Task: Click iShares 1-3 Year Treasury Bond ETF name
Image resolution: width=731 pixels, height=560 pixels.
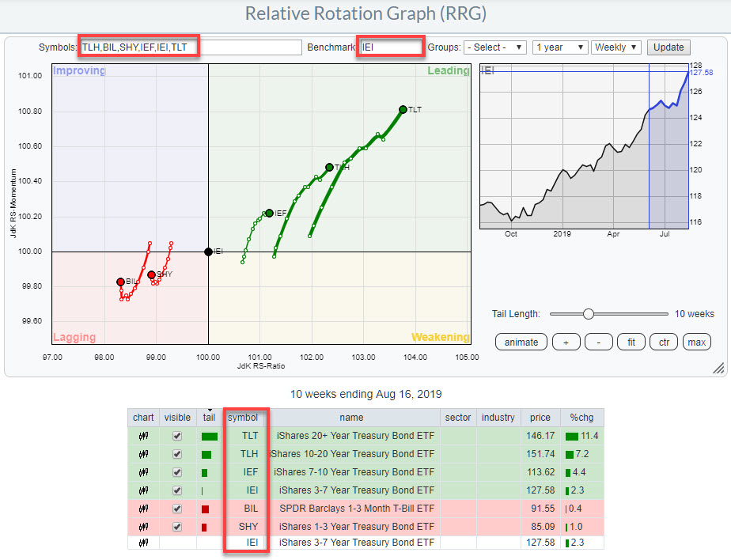Action: pos(357,527)
